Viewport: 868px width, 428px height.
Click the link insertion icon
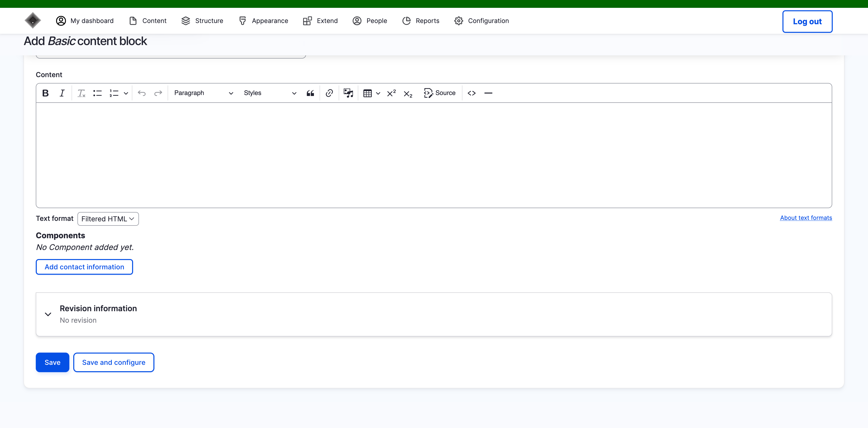point(329,93)
